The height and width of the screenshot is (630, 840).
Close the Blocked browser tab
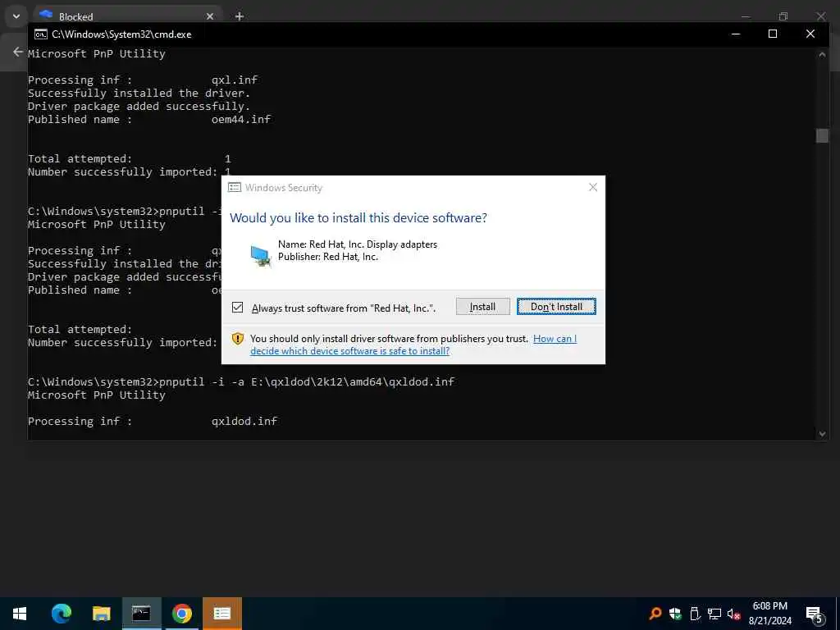click(x=210, y=16)
